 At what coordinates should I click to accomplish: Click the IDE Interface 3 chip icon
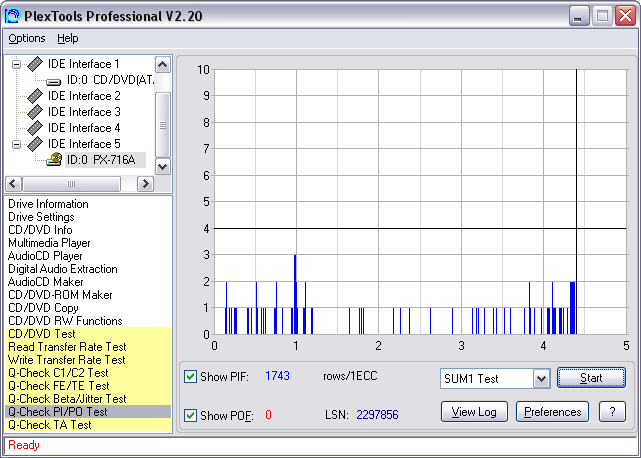[x=35, y=112]
